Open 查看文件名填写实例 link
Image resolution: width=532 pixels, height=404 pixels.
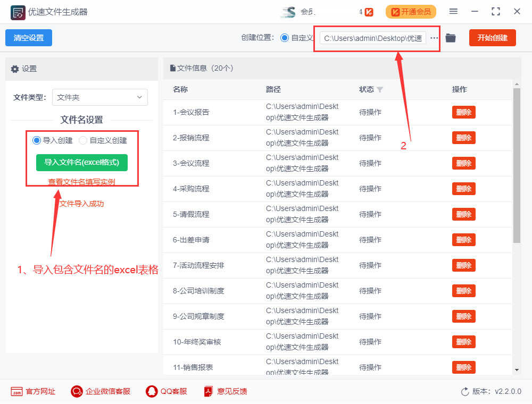coord(81,182)
